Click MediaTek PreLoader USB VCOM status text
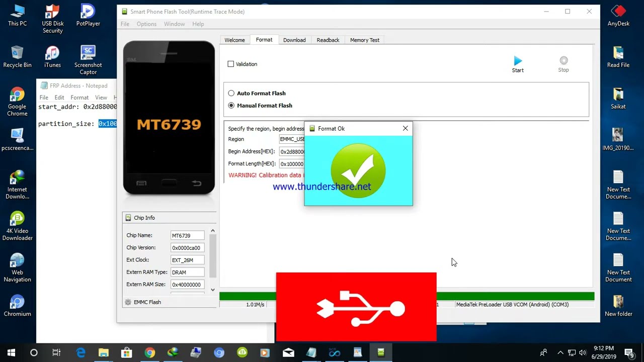The width and height of the screenshot is (644, 362). point(512,305)
